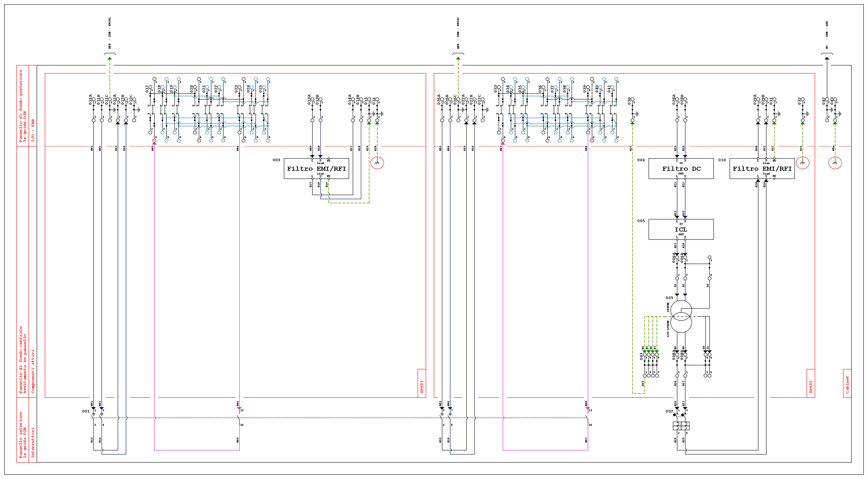868x479 pixels.
Task: Click the 'QED - EBB - UPS01' cable label
Action: (109, 33)
